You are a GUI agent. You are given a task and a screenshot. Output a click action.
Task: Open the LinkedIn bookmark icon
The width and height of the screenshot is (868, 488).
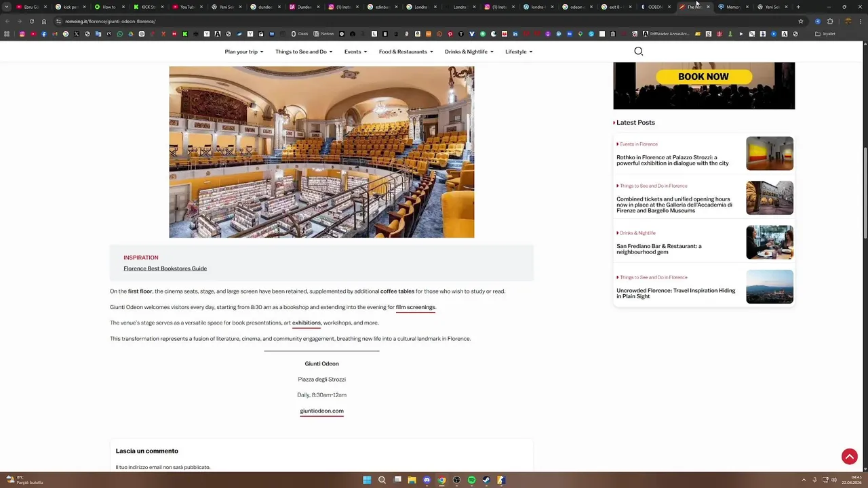click(515, 34)
